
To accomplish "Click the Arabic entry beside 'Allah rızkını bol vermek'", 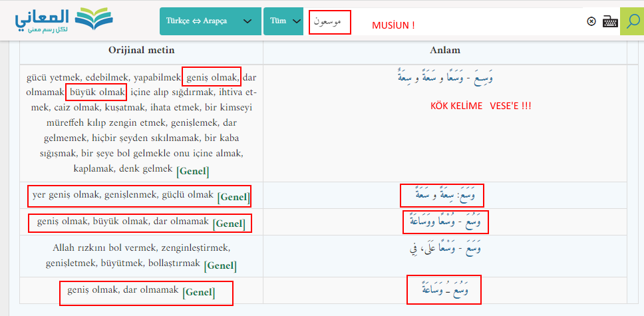I will [444, 249].
